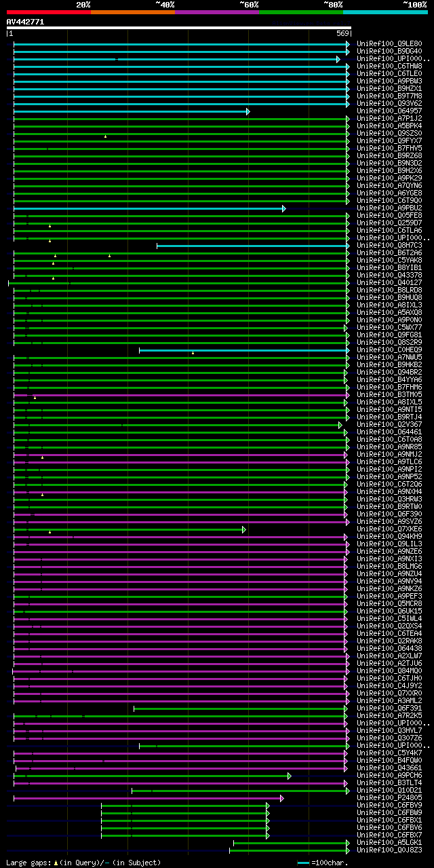Image resolution: width=434 pixels, height=868 pixels.
Task: Click the white query sequence ruler bar
Action: (x=179, y=28)
